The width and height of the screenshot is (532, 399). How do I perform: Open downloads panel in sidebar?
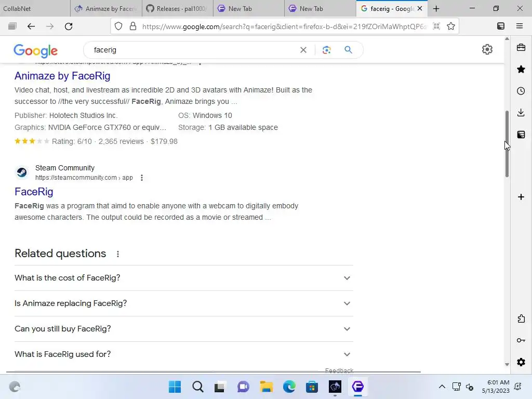[x=521, y=113]
